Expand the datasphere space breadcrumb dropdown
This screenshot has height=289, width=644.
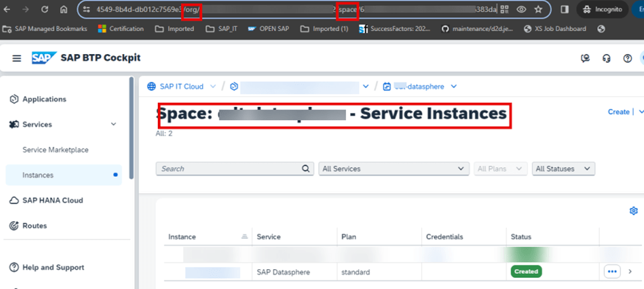coord(453,86)
